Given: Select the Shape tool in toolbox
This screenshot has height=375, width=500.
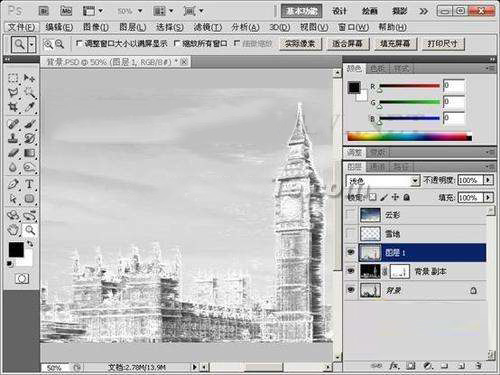Looking at the screenshot, I should pos(29,198).
